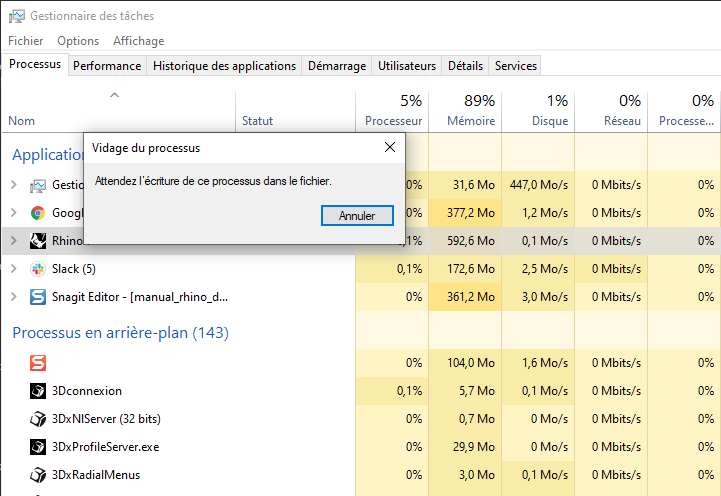
Task: Switch to the Détails tab
Action: click(465, 66)
